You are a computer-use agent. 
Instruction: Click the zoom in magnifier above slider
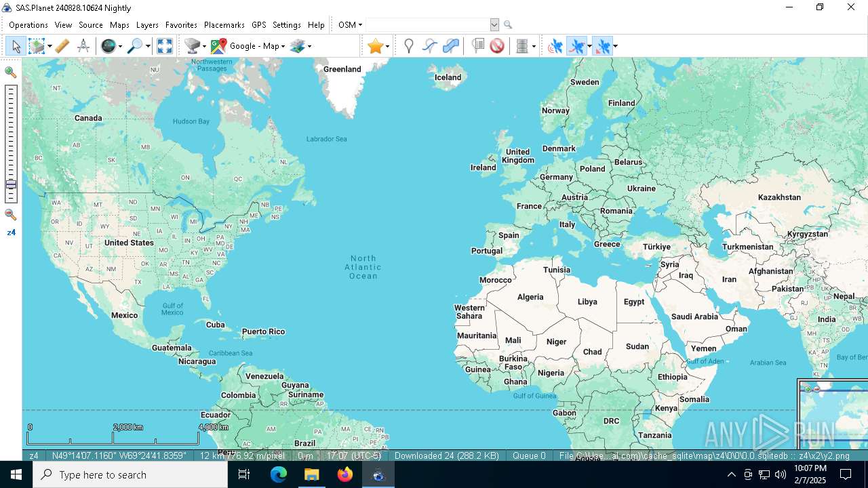[x=11, y=72]
